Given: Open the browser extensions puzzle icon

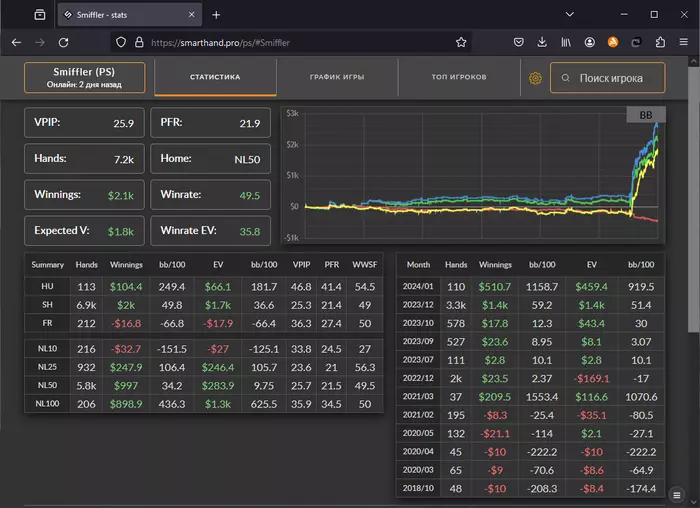Looking at the screenshot, I should click(x=659, y=42).
